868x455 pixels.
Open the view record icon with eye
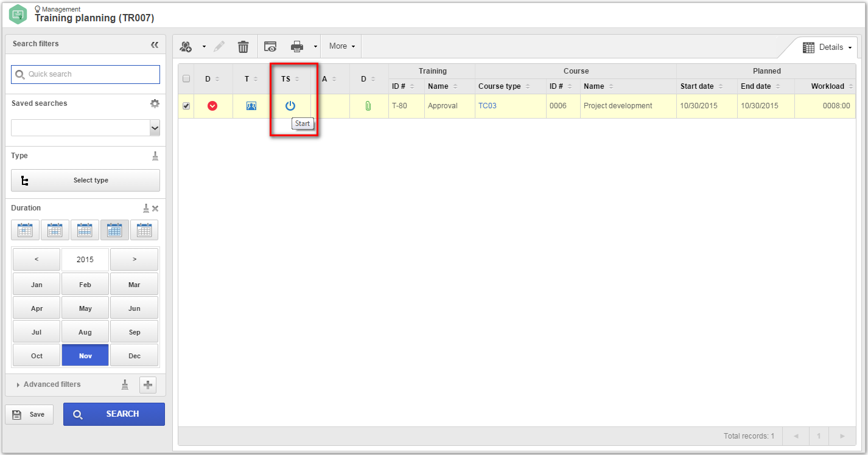coord(270,46)
